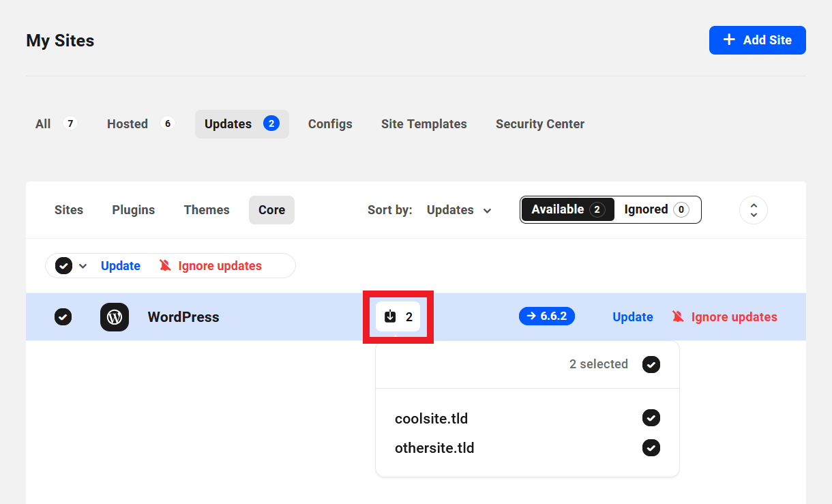Switch to the Plugins tab

(134, 210)
